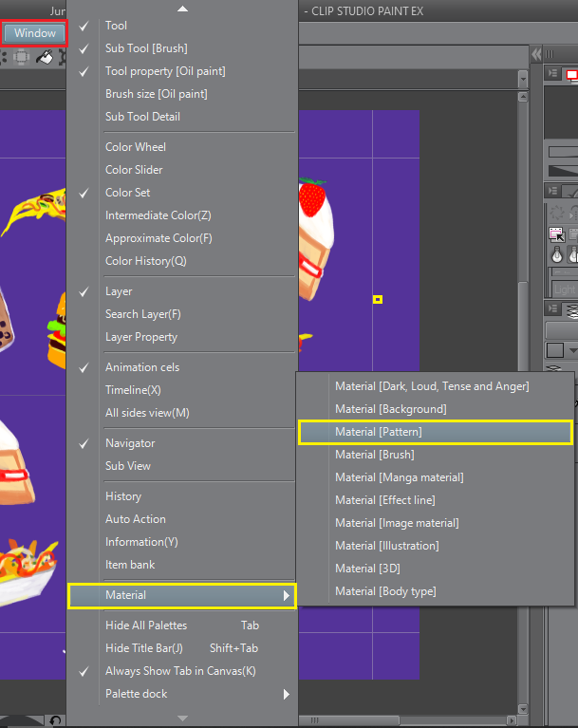Open Material [Image material]
578x728 pixels.
coord(435,523)
